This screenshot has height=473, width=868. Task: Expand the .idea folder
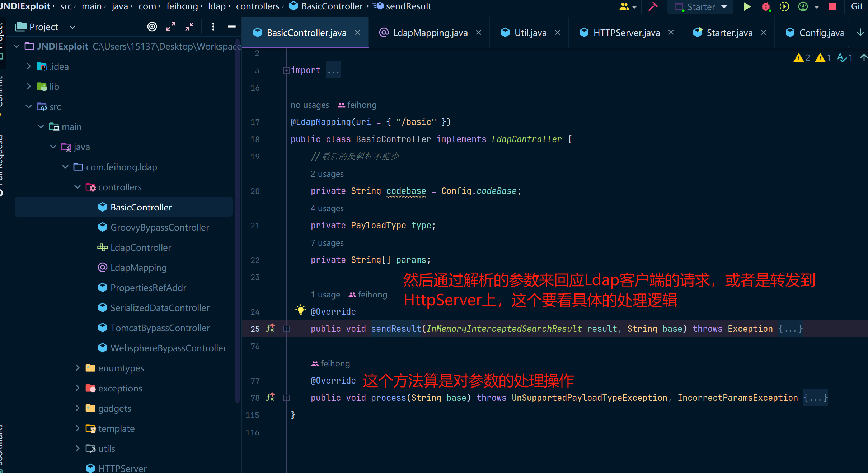29,66
